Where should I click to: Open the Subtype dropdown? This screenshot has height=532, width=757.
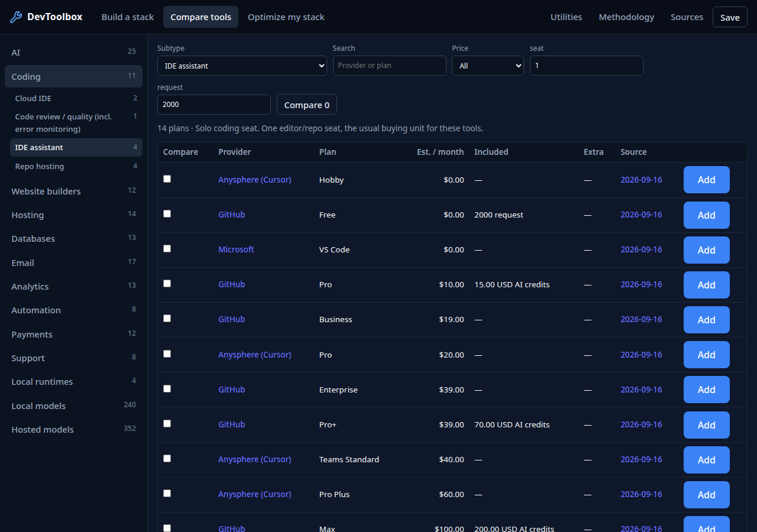pyautogui.click(x=242, y=66)
